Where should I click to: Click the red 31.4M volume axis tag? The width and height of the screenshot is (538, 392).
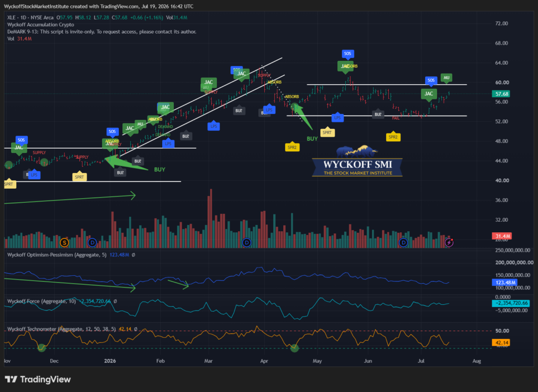point(502,236)
